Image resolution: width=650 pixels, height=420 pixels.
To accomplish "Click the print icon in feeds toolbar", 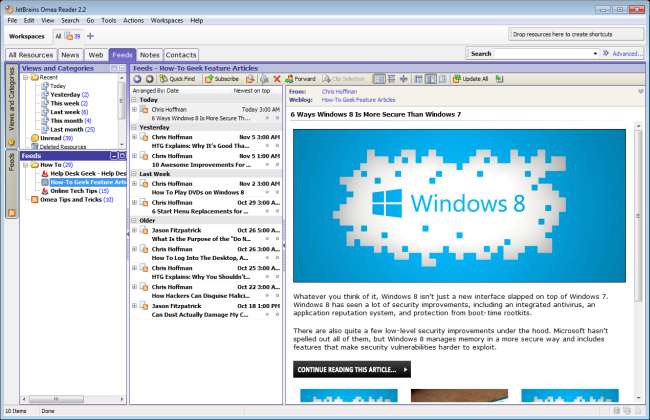I will [264, 79].
